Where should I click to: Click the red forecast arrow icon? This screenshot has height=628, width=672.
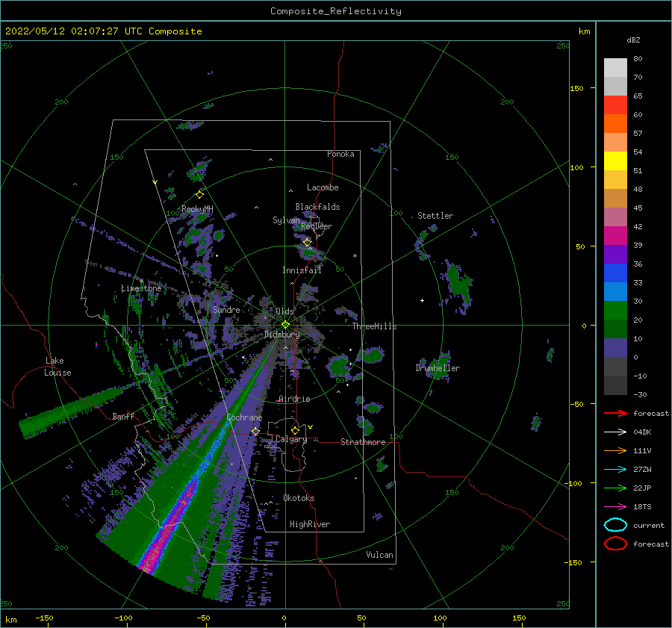[615, 413]
